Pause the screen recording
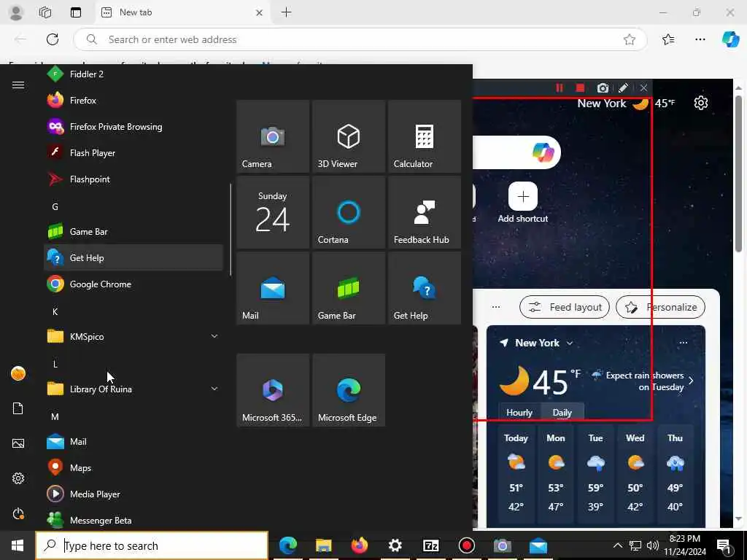This screenshot has height=560, width=747. [x=560, y=87]
